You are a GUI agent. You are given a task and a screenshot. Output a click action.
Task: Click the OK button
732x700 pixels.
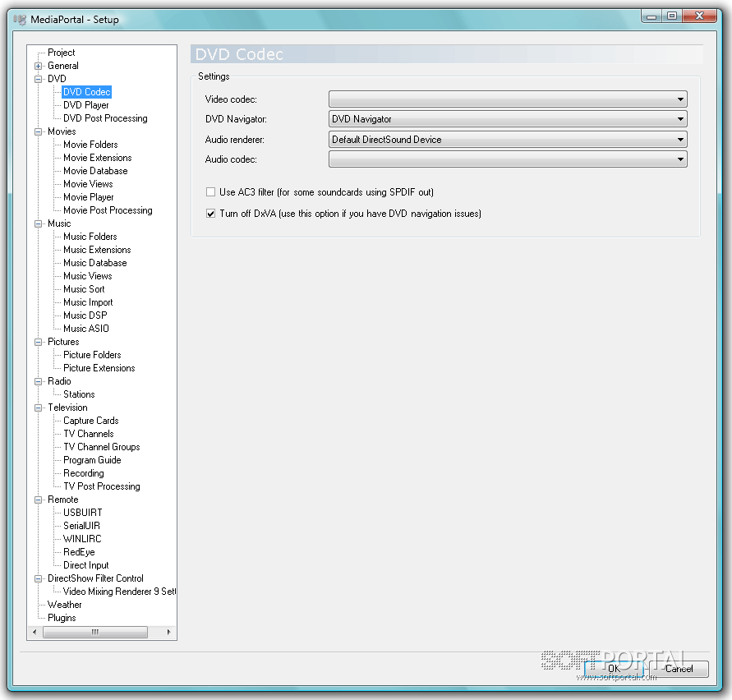point(614,669)
